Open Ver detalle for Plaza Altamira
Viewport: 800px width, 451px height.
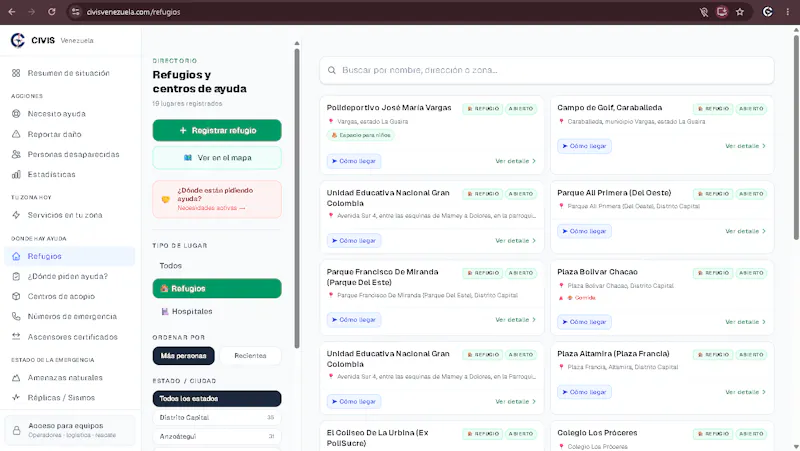(x=745, y=392)
